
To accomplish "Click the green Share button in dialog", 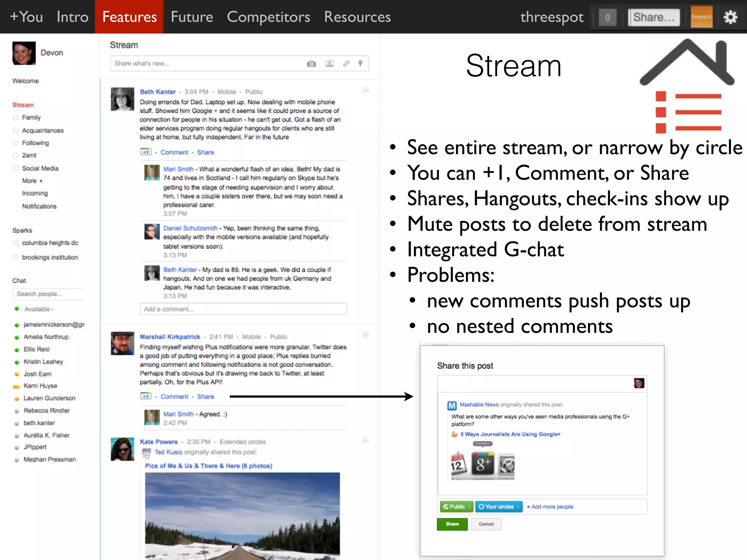I will (452, 524).
